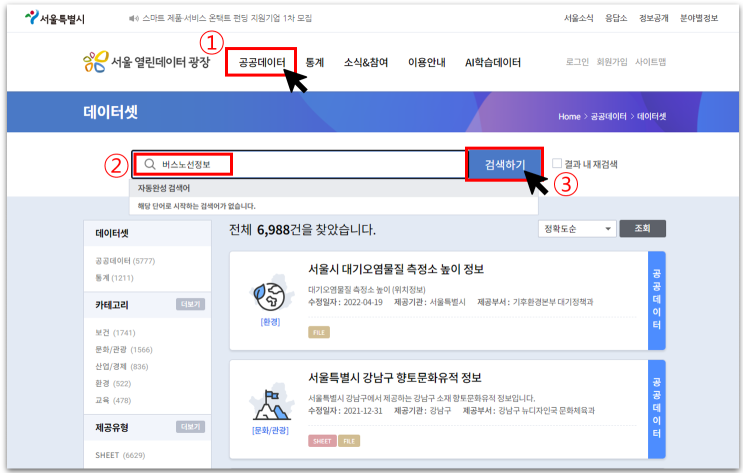
Task: Open 응답소 in top bar
Action: pos(616,18)
